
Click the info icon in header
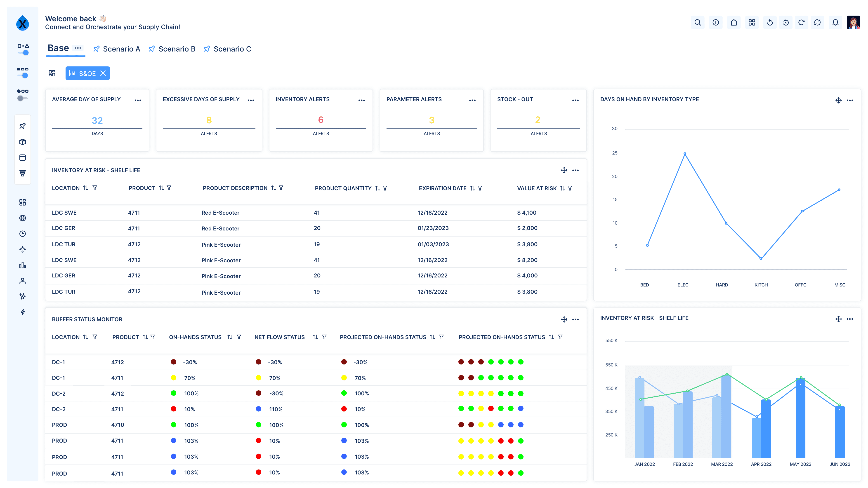click(715, 23)
